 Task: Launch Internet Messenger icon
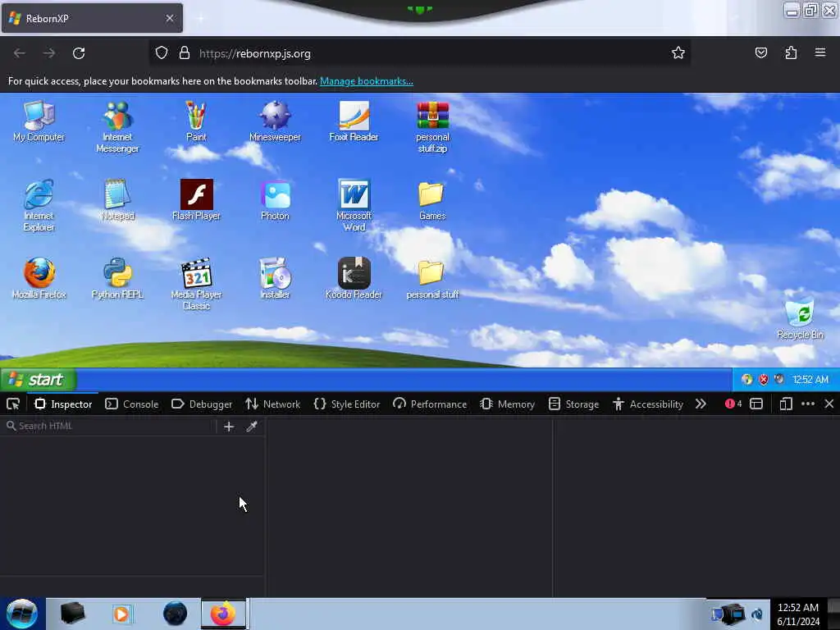pyautogui.click(x=117, y=127)
